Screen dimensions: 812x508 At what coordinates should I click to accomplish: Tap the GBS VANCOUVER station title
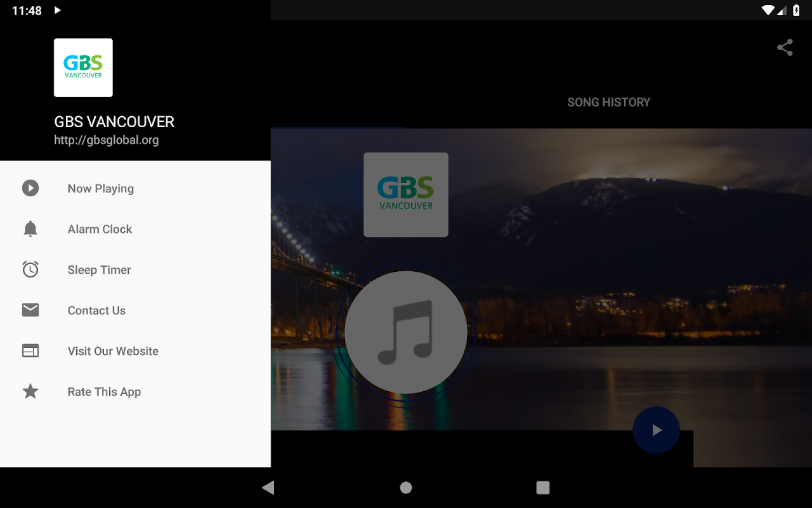tap(114, 122)
